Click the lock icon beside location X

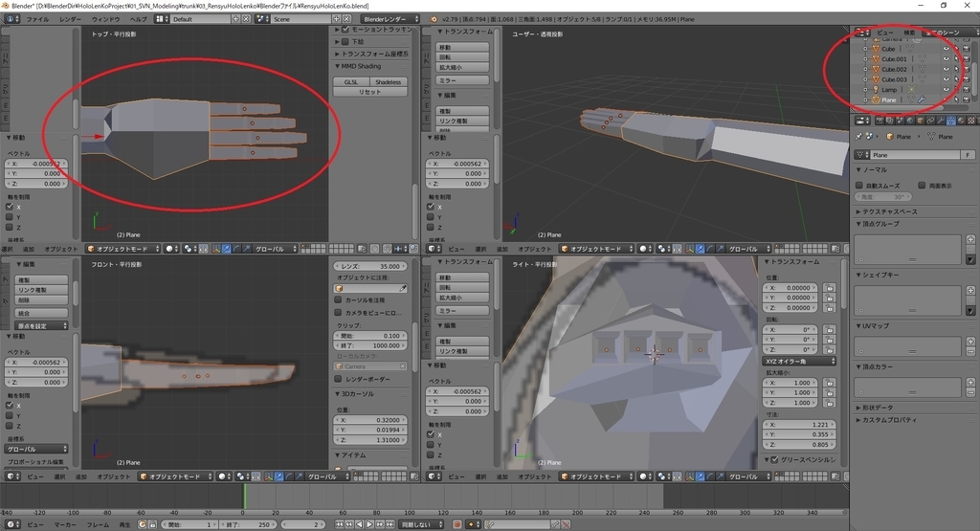(x=829, y=288)
